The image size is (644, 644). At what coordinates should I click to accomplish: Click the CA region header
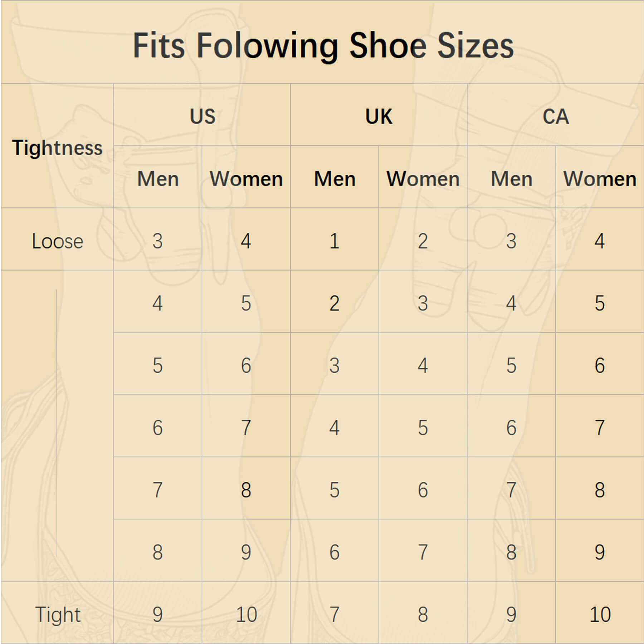click(x=555, y=116)
